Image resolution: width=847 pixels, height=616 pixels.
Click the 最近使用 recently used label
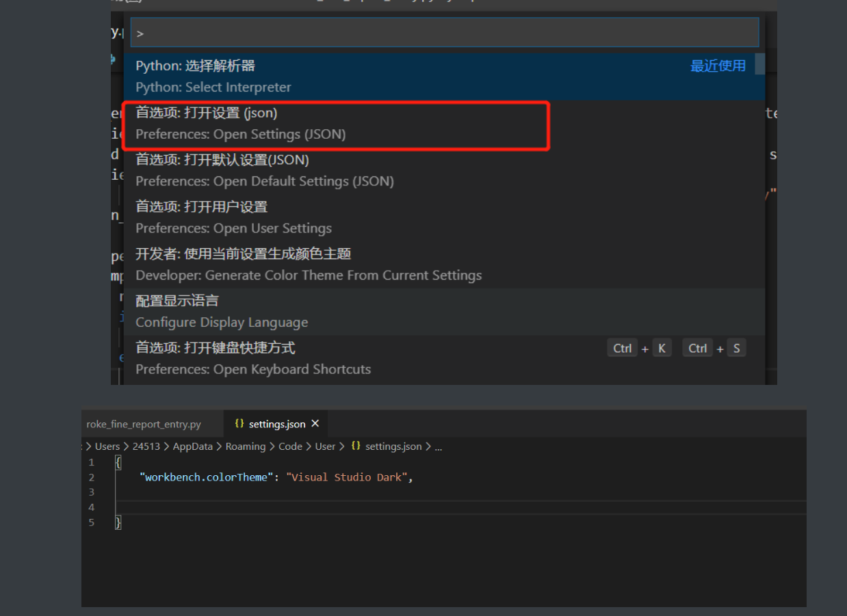click(x=718, y=66)
